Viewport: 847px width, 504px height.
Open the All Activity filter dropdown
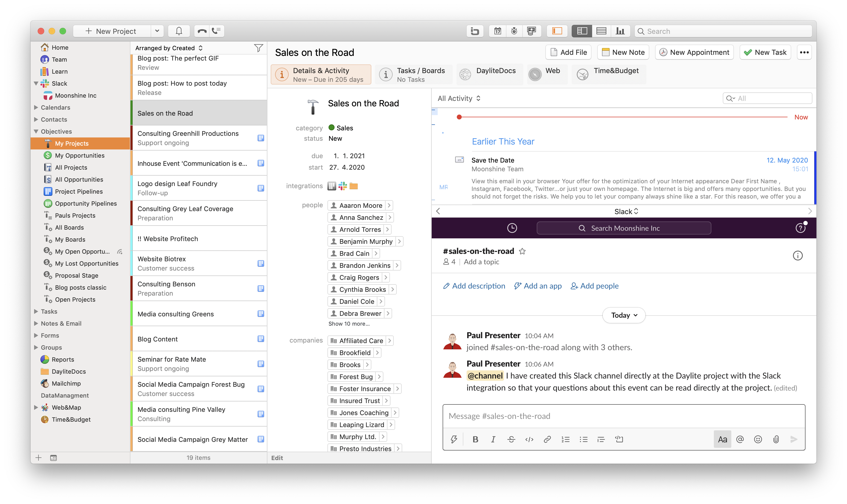point(459,98)
